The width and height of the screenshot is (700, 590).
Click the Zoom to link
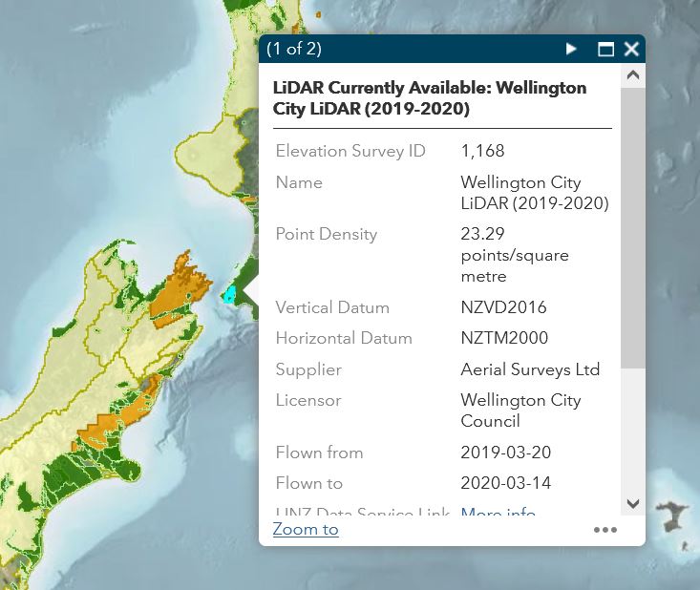click(306, 529)
